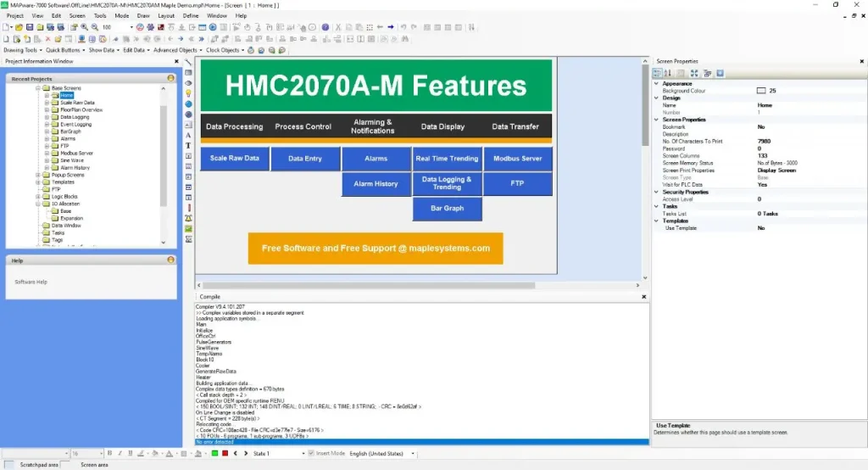868x470 pixels.
Task: Click the Scale Raw Data screen button
Action: tap(235, 159)
